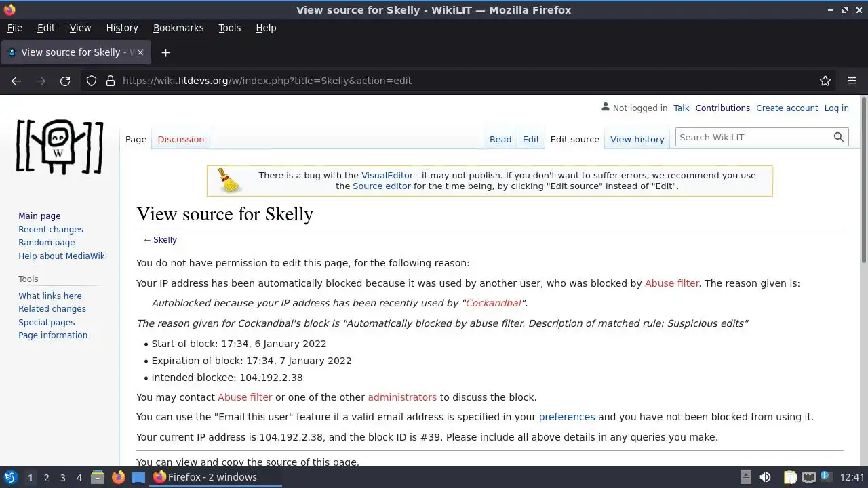Image resolution: width=868 pixels, height=488 pixels.
Task: Click the clipboard tray icon
Action: 790,477
